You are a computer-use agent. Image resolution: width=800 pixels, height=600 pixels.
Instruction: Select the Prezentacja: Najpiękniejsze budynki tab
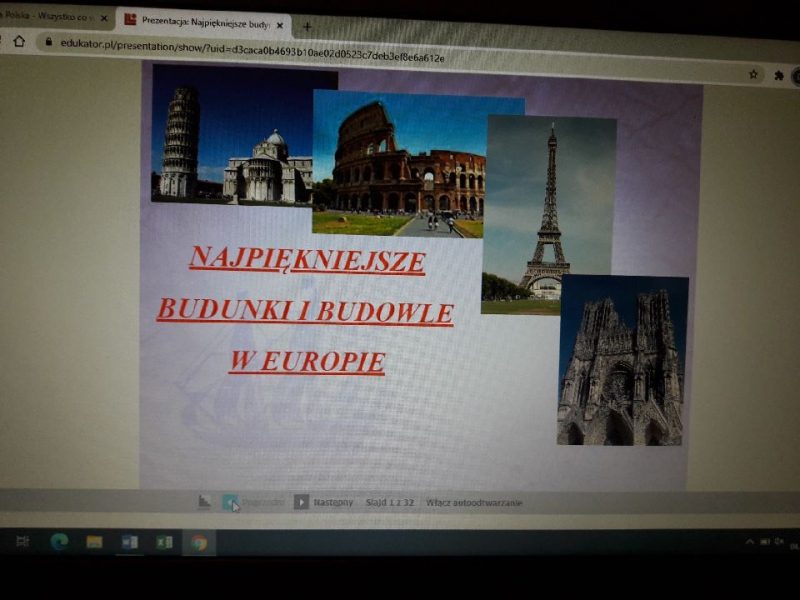(200, 20)
